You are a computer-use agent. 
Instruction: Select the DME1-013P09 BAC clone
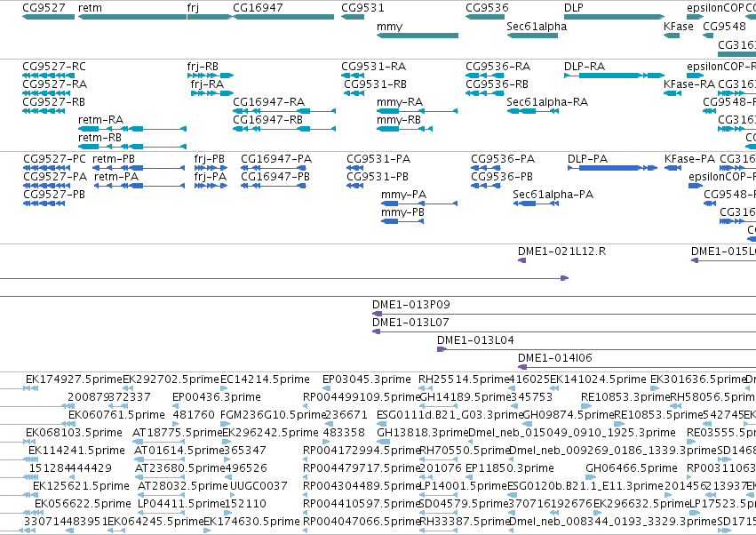click(x=564, y=314)
